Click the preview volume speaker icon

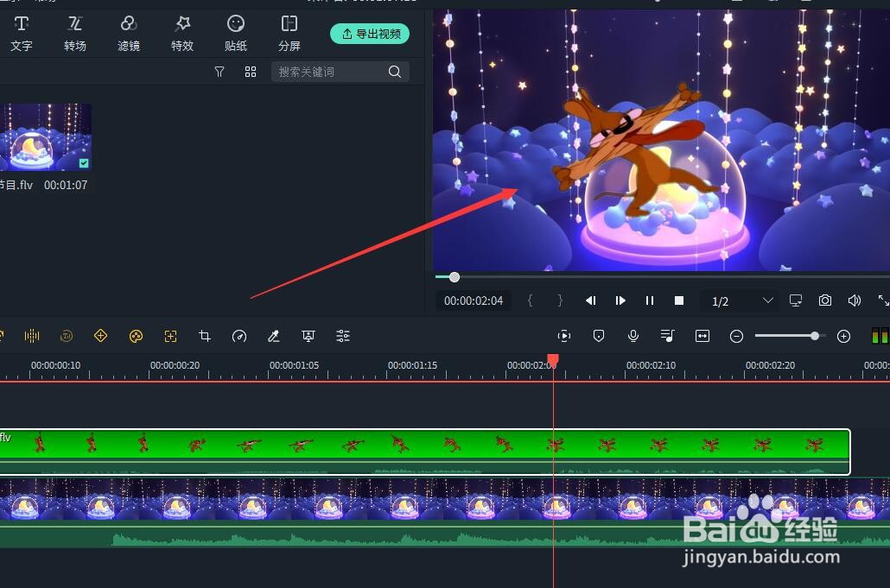855,300
